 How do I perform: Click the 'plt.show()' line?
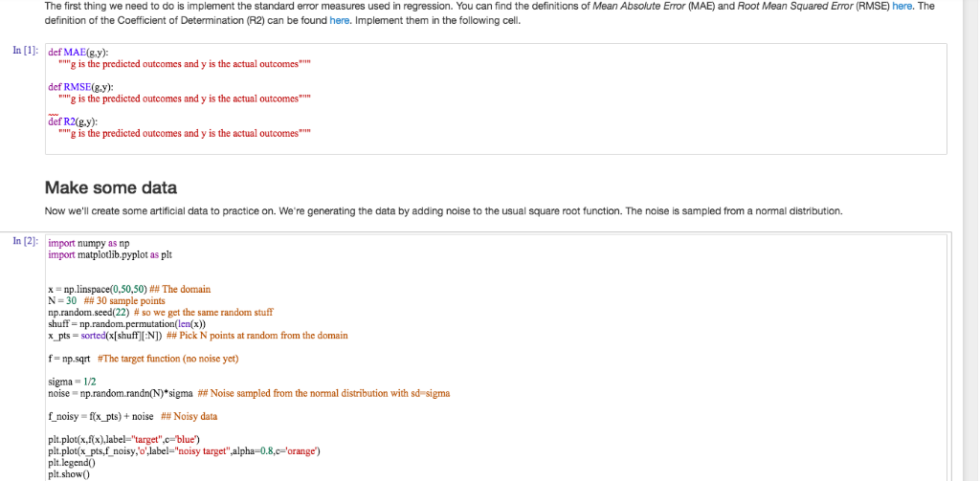tap(69, 474)
